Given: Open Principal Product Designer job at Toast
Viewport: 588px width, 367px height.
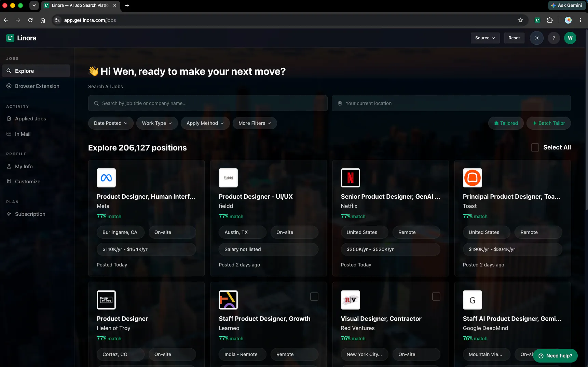Looking at the screenshot, I should (511, 197).
